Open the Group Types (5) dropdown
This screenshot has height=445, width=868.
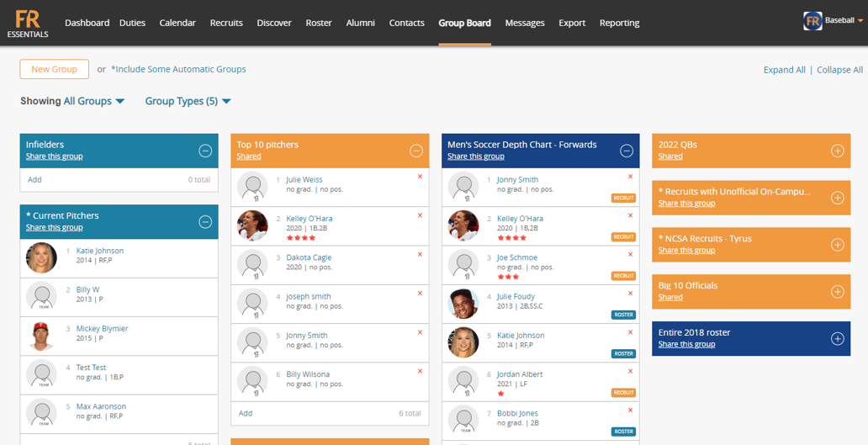click(188, 101)
